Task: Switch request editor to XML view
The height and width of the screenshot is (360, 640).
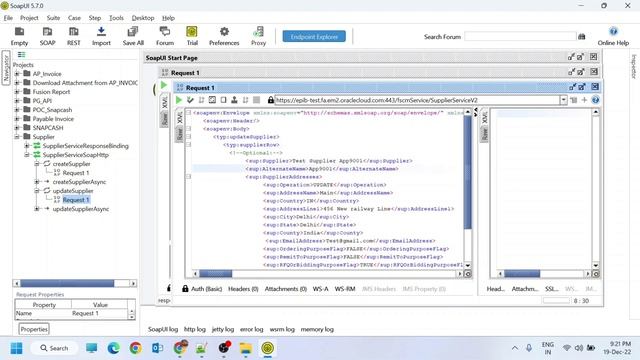Action: pyautogui.click(x=180, y=118)
